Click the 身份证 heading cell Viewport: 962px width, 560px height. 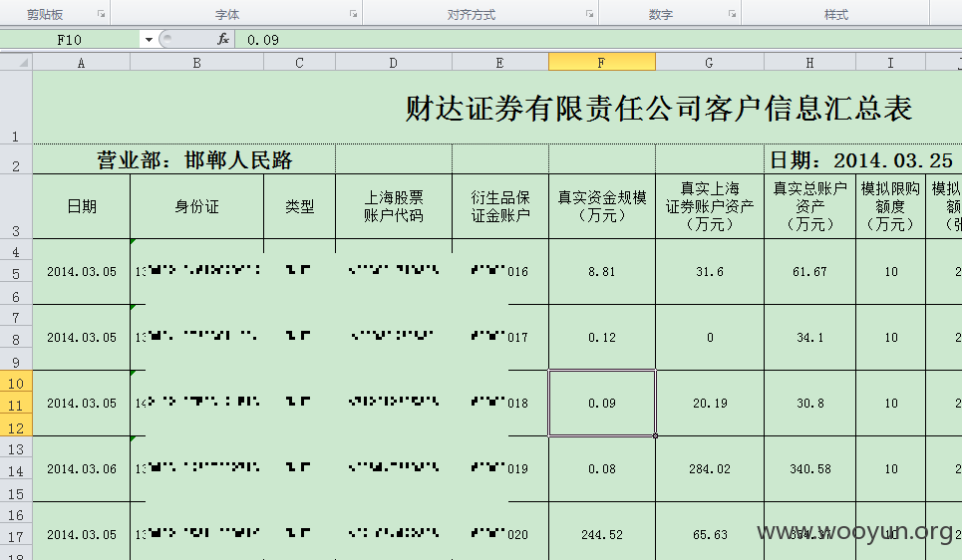197,206
